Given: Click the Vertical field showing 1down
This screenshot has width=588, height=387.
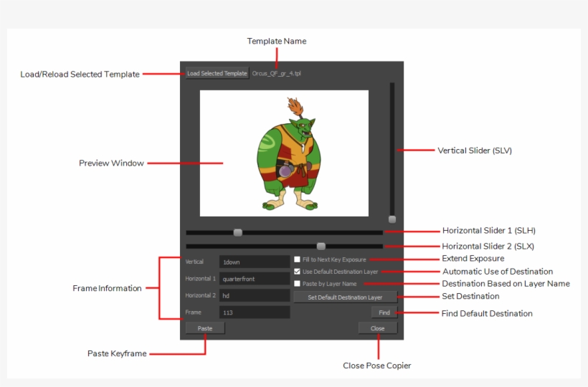Looking at the screenshot, I should pos(255,262).
